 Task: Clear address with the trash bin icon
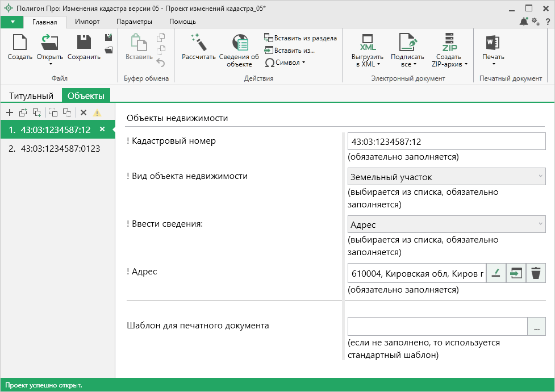(535, 273)
